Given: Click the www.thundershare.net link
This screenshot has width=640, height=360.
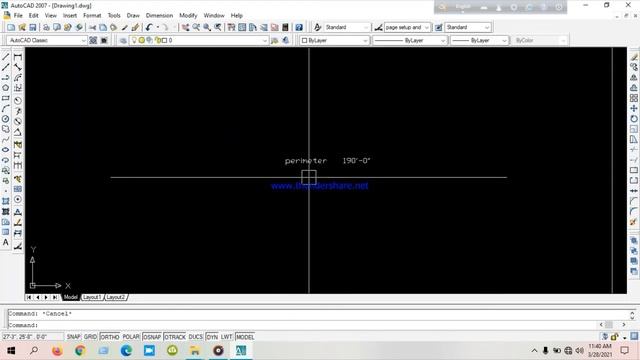Looking at the screenshot, I should click(320, 186).
